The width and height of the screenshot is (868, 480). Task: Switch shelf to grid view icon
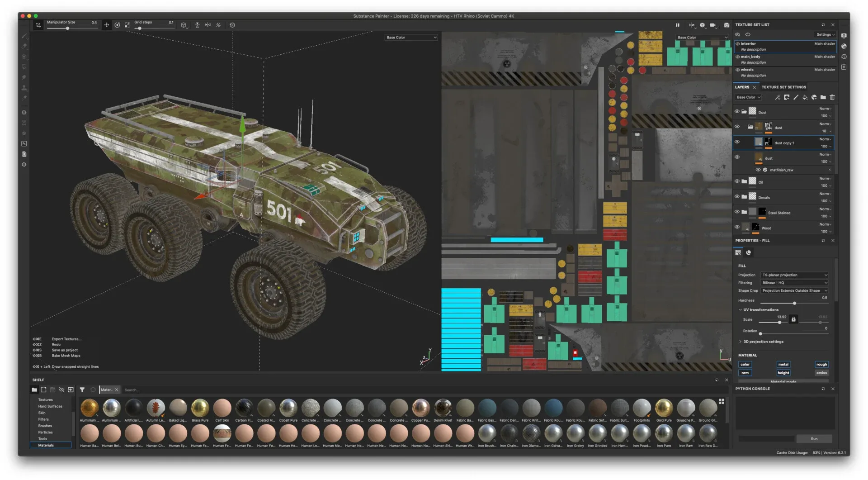point(722,402)
